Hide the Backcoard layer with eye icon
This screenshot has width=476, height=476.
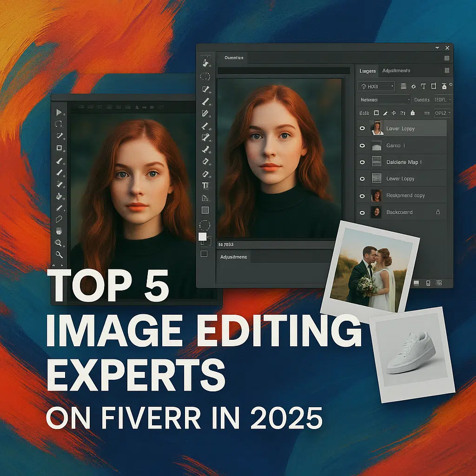click(363, 212)
